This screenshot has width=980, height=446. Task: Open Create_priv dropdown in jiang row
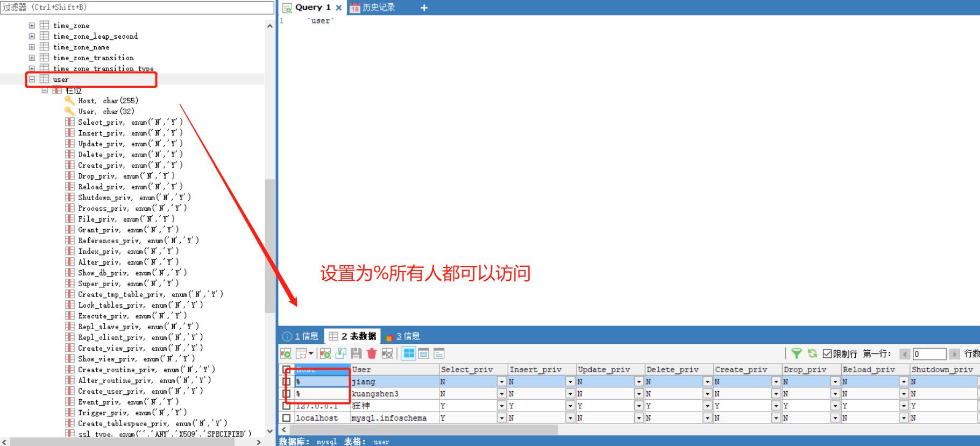point(776,381)
